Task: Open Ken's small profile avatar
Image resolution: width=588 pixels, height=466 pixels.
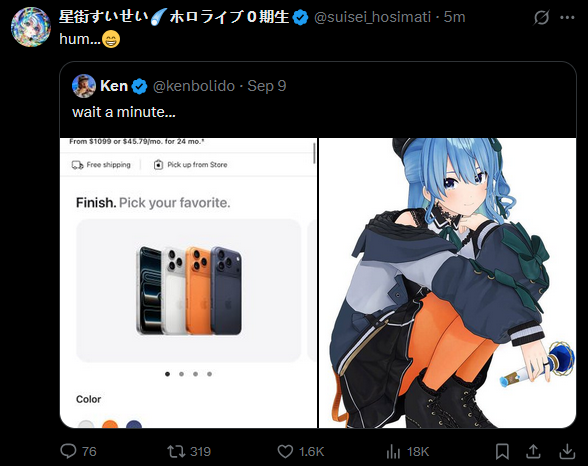Action: pyautogui.click(x=84, y=86)
